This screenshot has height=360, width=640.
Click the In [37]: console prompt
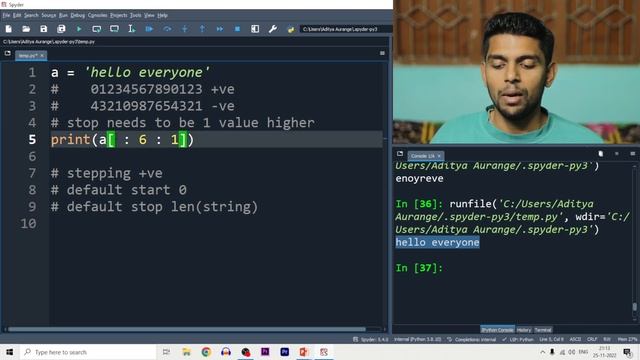click(x=419, y=268)
